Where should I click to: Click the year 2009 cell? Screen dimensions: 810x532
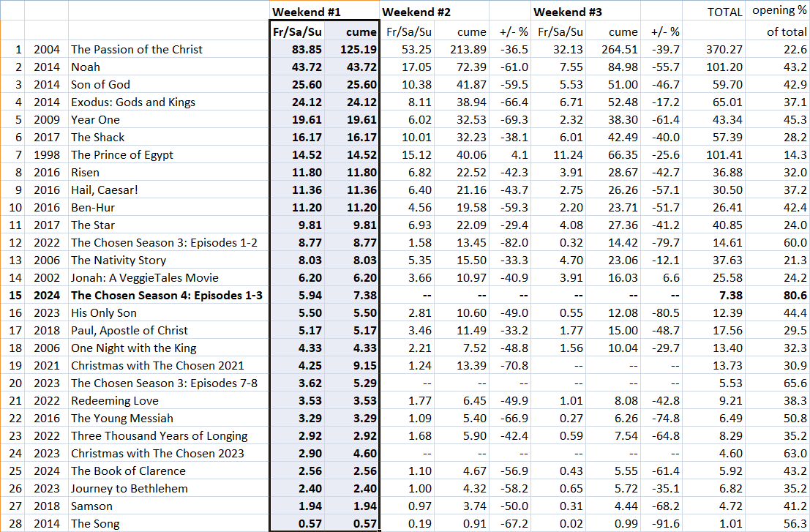click(47, 120)
